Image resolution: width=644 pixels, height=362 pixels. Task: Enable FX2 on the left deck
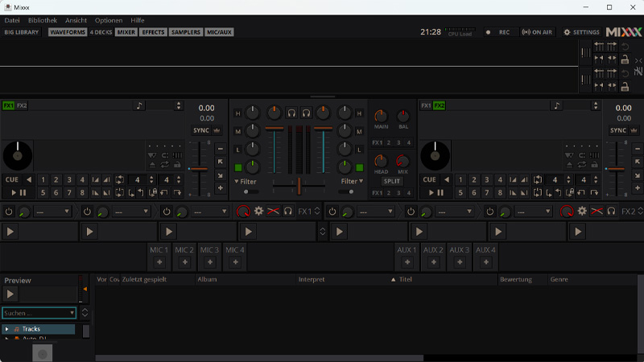[x=22, y=105]
